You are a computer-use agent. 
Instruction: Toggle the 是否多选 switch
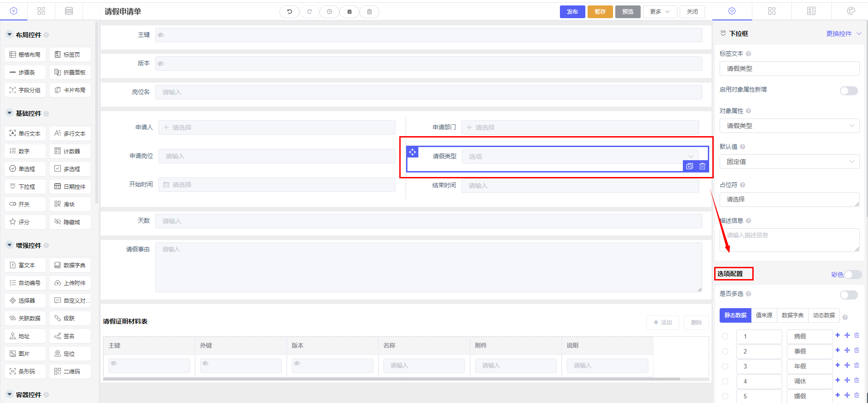pos(848,295)
